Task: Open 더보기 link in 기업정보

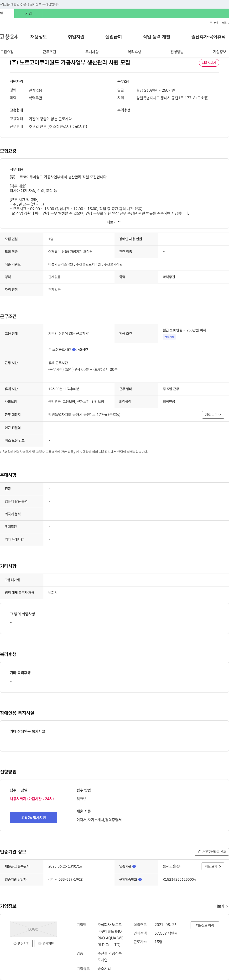Action: (x=221, y=906)
